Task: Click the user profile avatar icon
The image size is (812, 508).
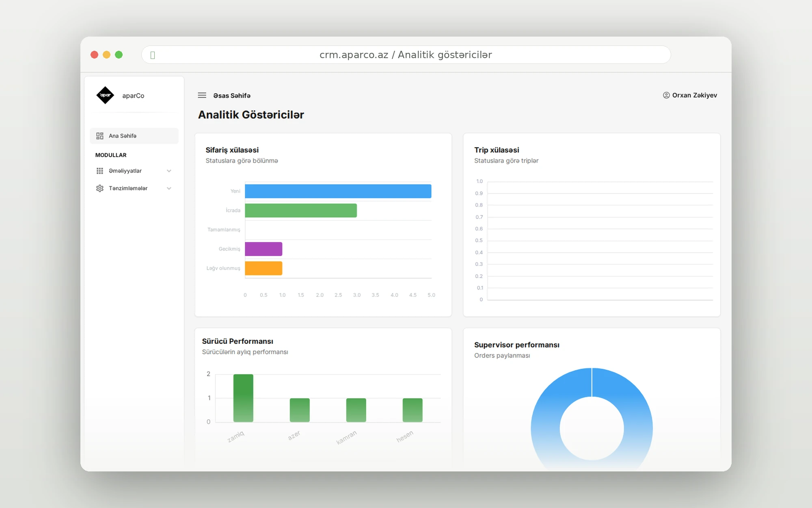Action: (x=666, y=95)
